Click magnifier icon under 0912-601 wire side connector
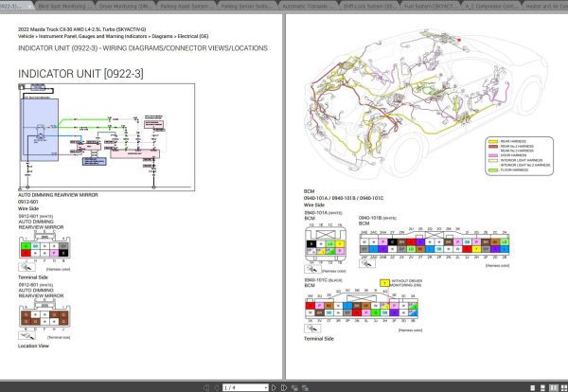Viewport: 568px width, 392px height. coord(27,267)
